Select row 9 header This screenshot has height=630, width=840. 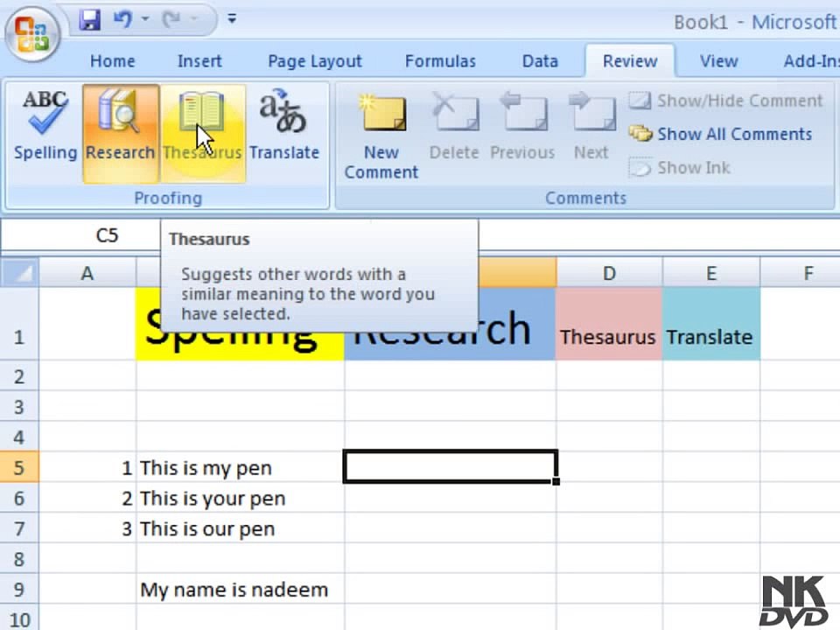click(19, 590)
